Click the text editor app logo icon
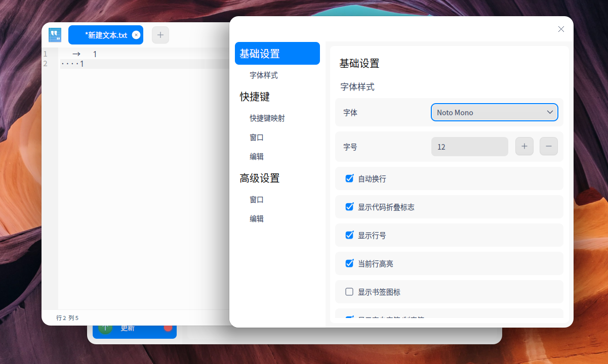The image size is (608, 364). pos(55,35)
